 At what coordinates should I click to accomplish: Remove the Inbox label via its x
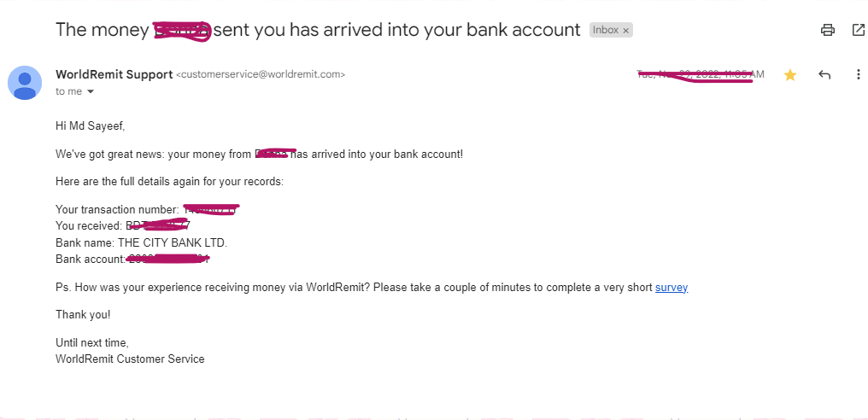(625, 30)
